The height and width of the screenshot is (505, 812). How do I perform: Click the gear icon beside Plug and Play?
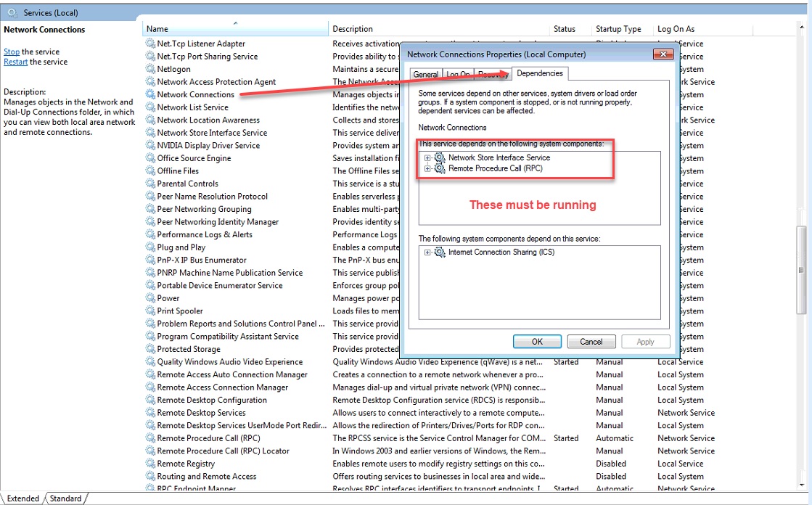click(x=150, y=247)
